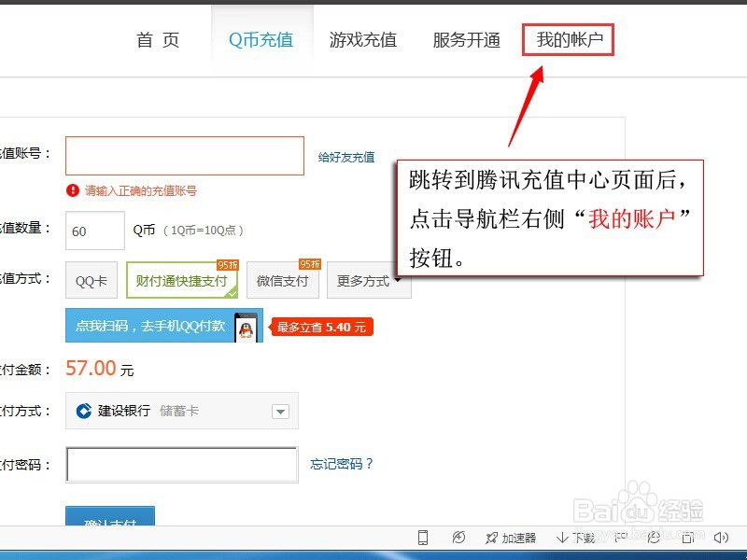This screenshot has width=747, height=560.
Task: Select the 财付通快捷支付 payment option
Action: tap(183, 281)
